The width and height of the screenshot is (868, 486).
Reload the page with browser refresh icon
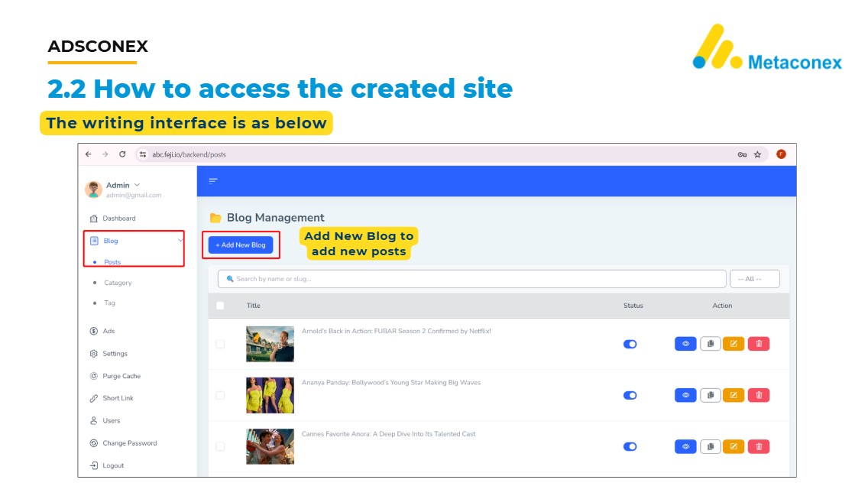point(122,154)
